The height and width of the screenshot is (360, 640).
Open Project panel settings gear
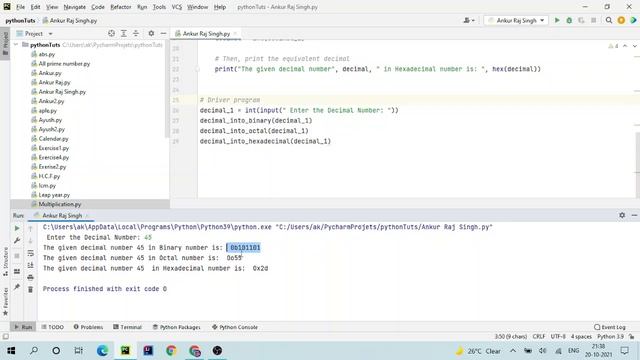[151, 33]
